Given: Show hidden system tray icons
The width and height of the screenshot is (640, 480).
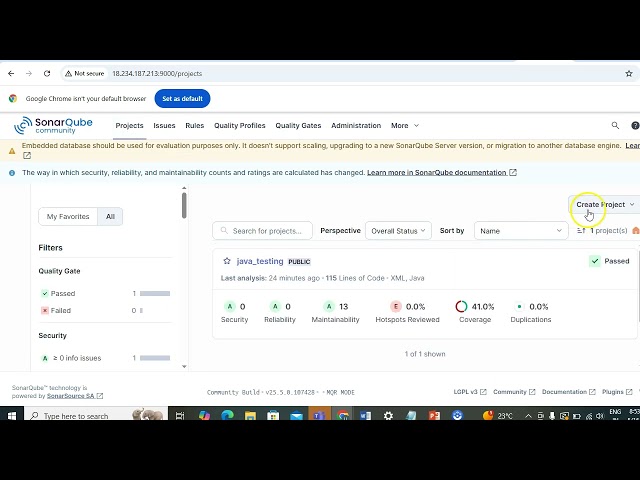Looking at the screenshot, I should point(528,416).
